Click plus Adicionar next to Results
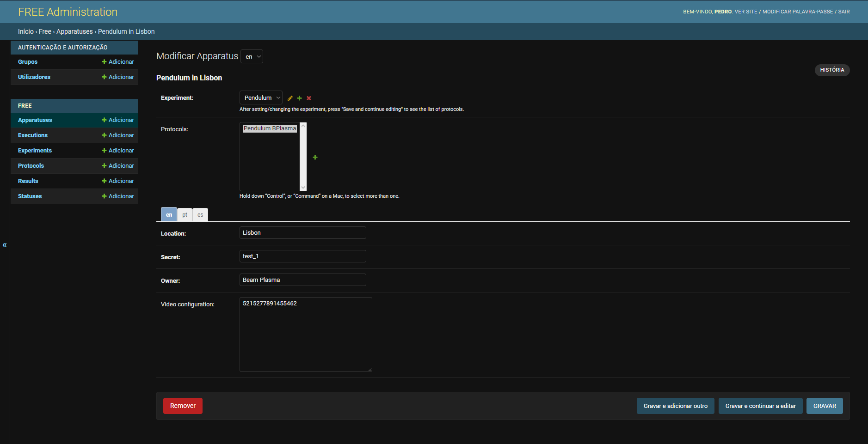 118,181
